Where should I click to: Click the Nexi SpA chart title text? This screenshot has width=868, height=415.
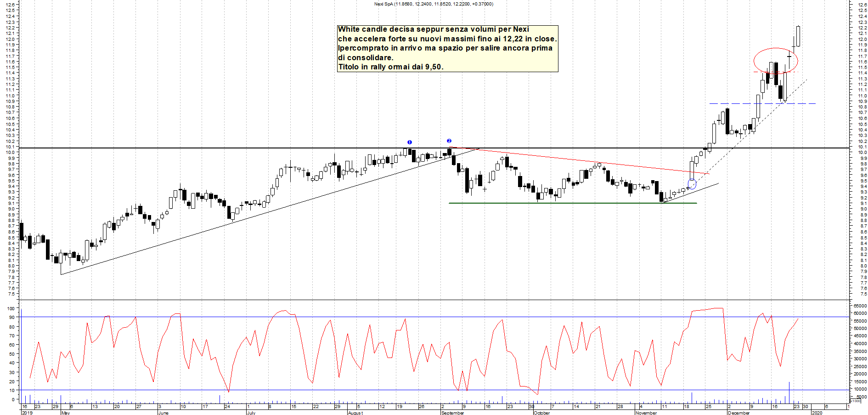click(x=434, y=4)
